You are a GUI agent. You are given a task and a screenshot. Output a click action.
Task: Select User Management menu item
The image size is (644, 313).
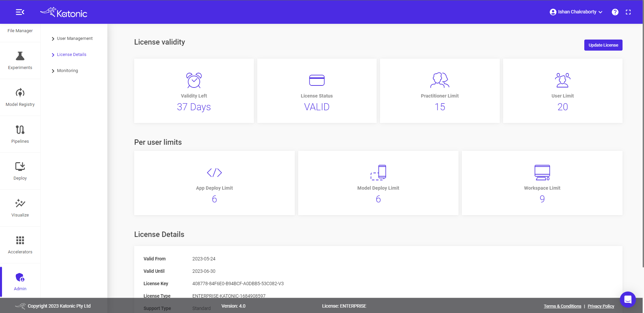[x=75, y=39]
